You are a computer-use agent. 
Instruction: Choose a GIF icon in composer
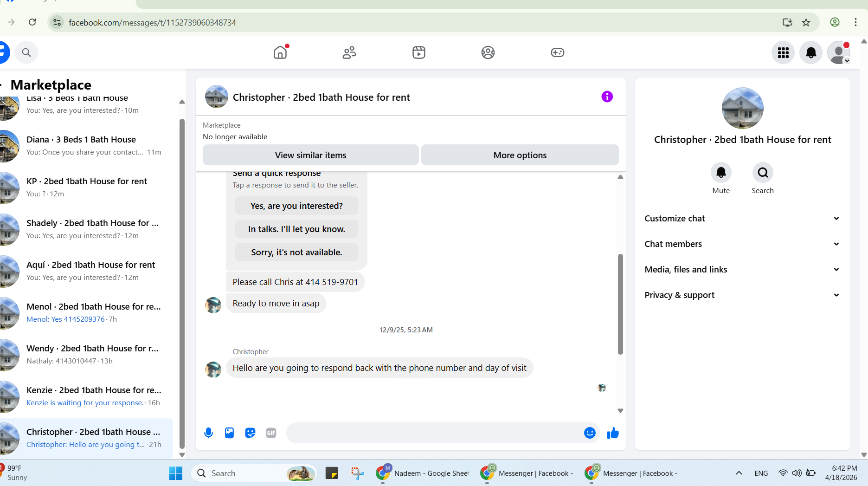pos(271,433)
